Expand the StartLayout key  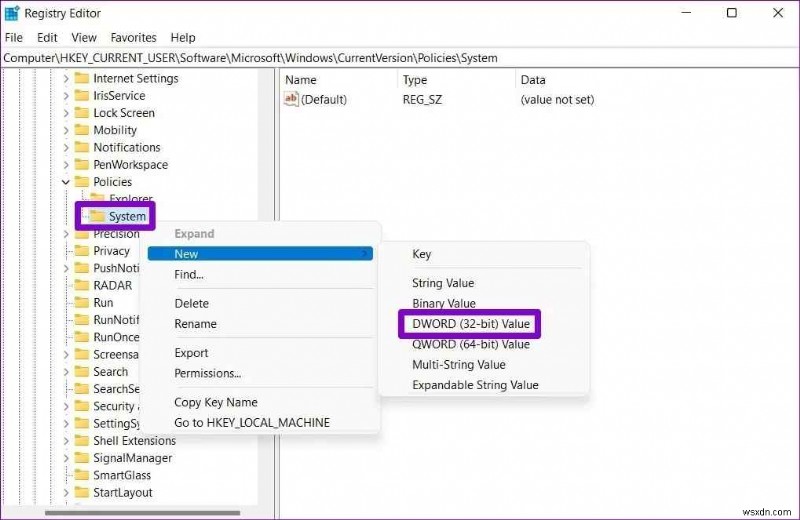66,493
